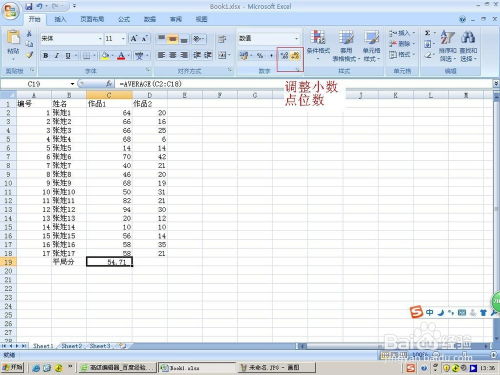Click the Decrease Decimal icon
The image size is (500, 375).
point(295,56)
